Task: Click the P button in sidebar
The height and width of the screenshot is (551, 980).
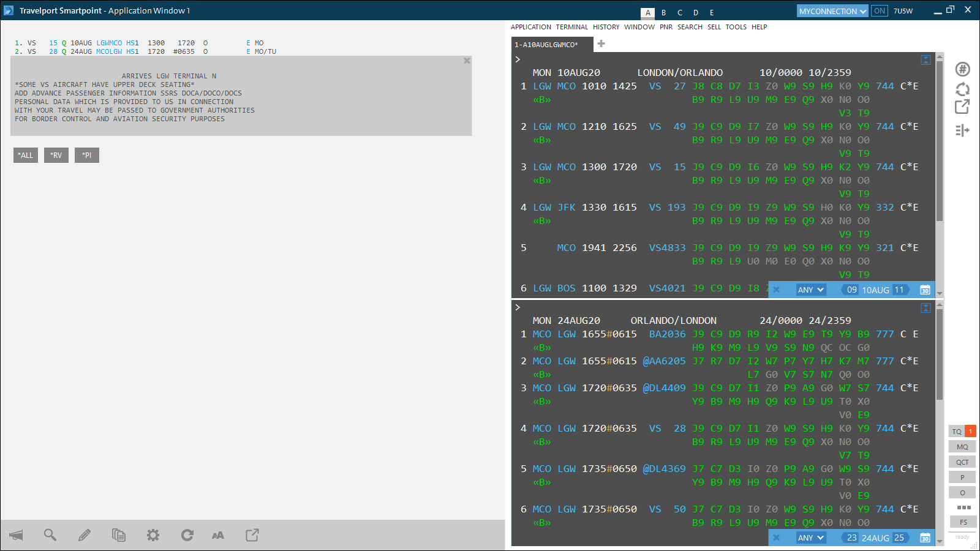Action: [962, 478]
